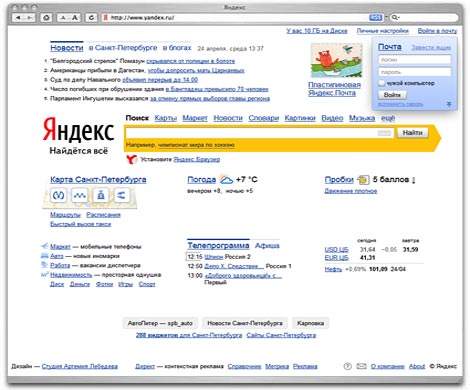Switch to в блогах news tab
Image resolution: width=470 pixels, height=390 pixels.
177,48
